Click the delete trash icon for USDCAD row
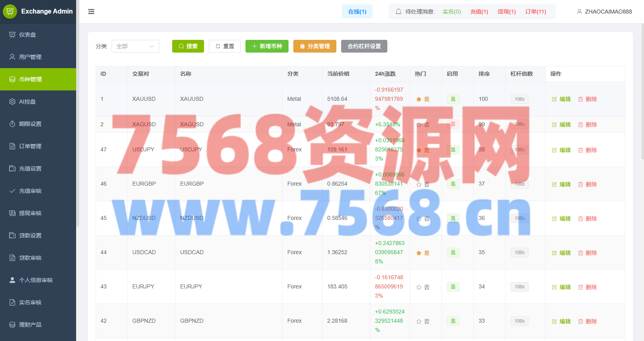644x341 pixels. tap(581, 253)
